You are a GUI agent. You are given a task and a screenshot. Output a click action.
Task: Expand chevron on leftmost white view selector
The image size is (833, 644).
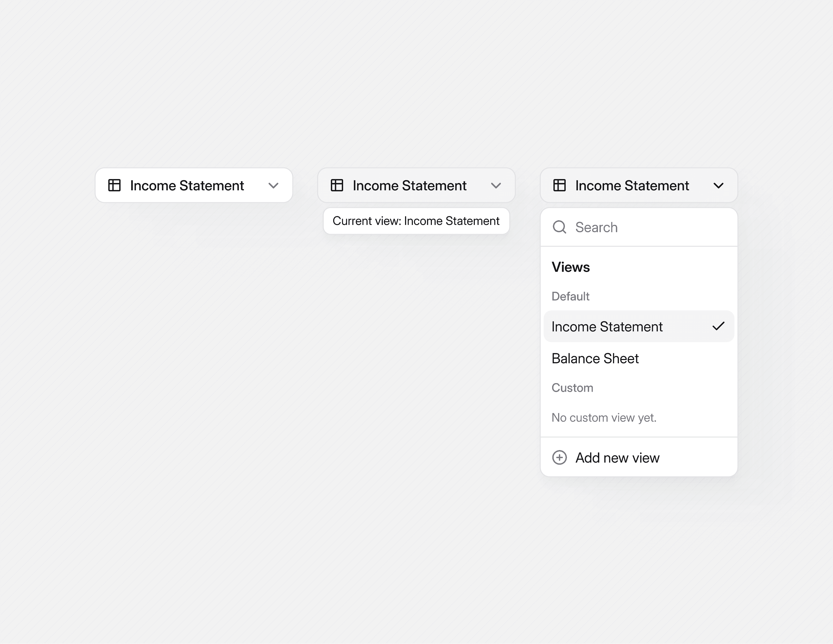click(273, 186)
